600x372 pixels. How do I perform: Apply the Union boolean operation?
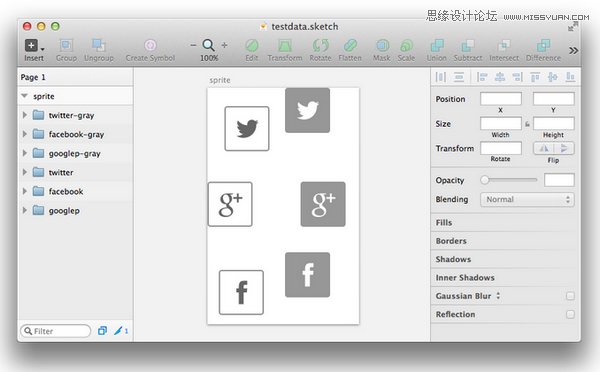click(x=437, y=46)
